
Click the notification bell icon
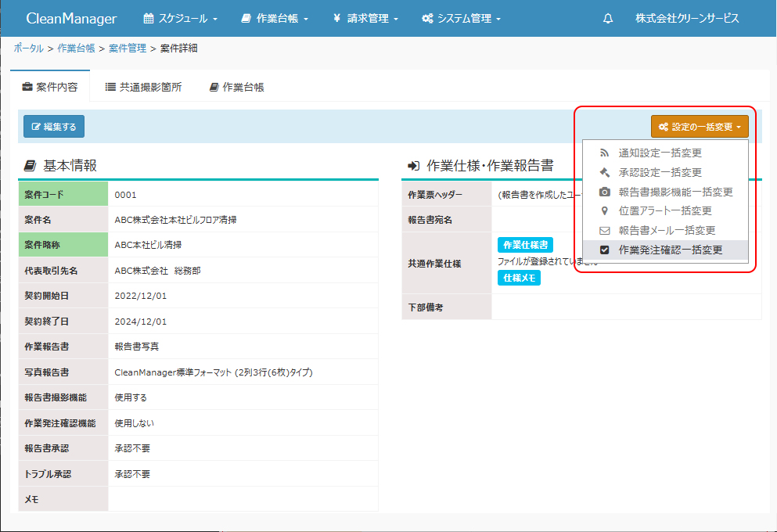pyautogui.click(x=608, y=19)
